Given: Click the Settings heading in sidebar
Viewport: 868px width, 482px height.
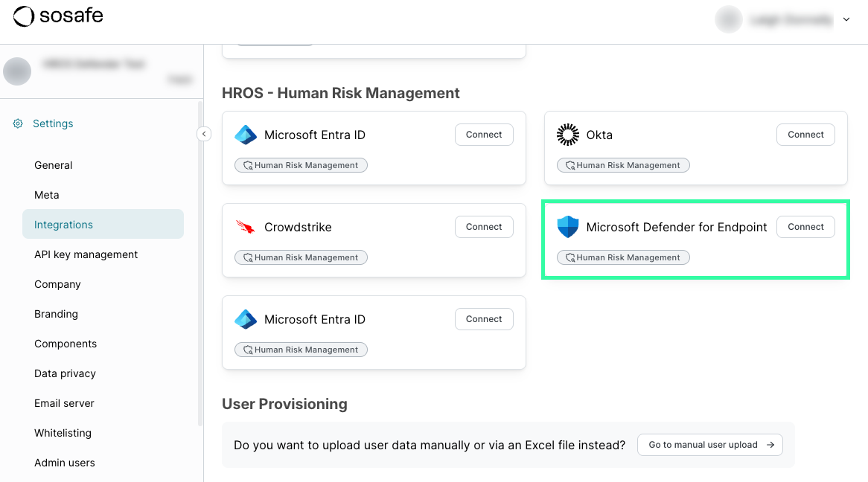Looking at the screenshot, I should coord(53,123).
